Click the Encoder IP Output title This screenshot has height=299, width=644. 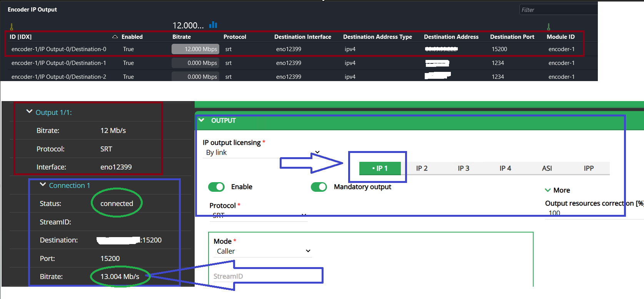32,10
